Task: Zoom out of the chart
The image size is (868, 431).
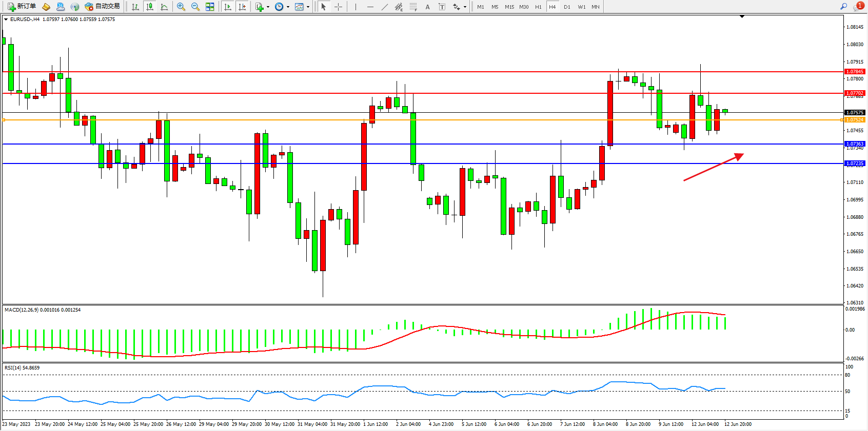Action: [195, 7]
